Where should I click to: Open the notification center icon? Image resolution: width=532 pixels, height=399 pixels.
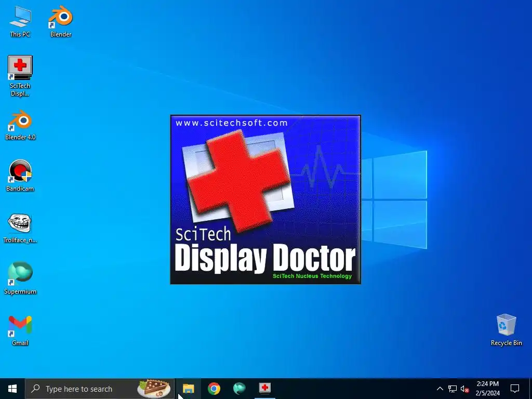pos(515,389)
